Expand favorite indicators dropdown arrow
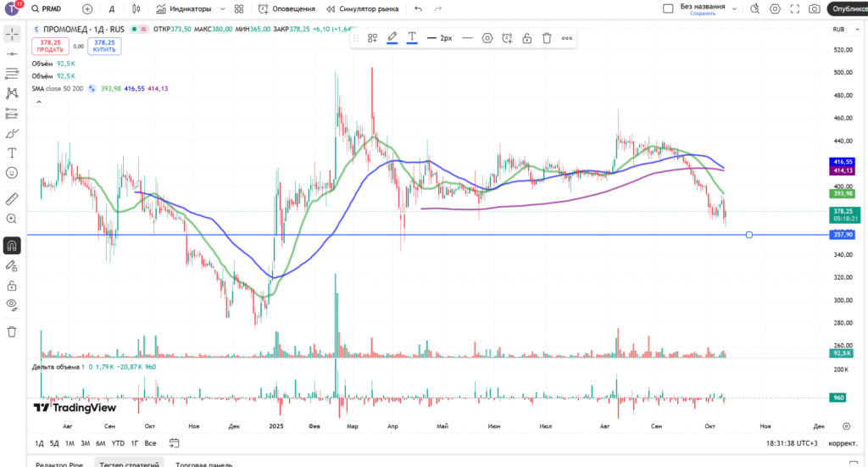The image size is (868, 467). point(223,8)
